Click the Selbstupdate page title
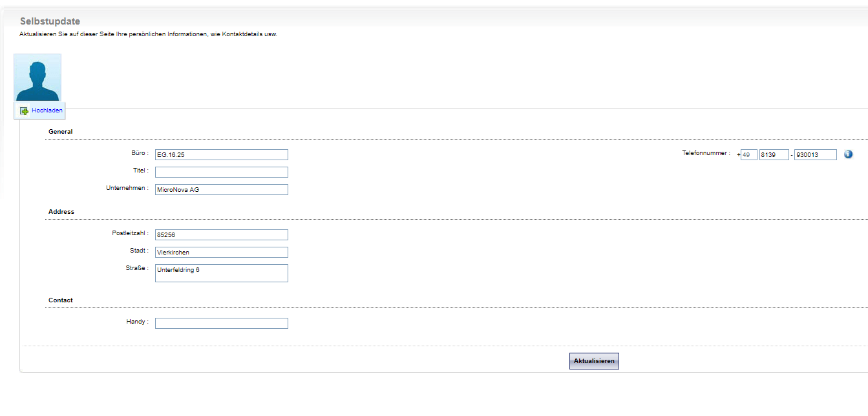 (x=50, y=21)
